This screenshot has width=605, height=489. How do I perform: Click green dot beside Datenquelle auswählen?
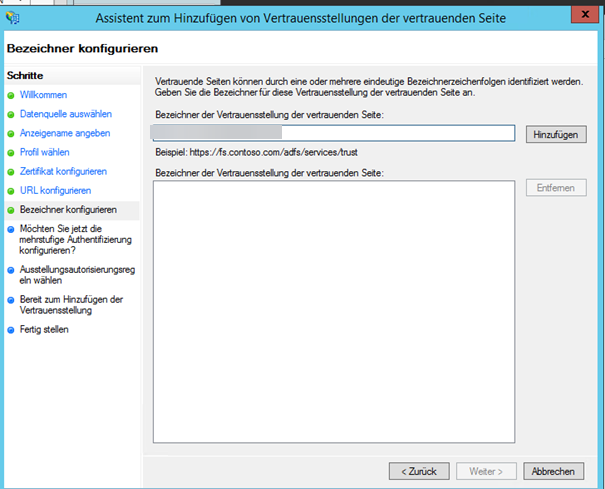click(x=11, y=115)
